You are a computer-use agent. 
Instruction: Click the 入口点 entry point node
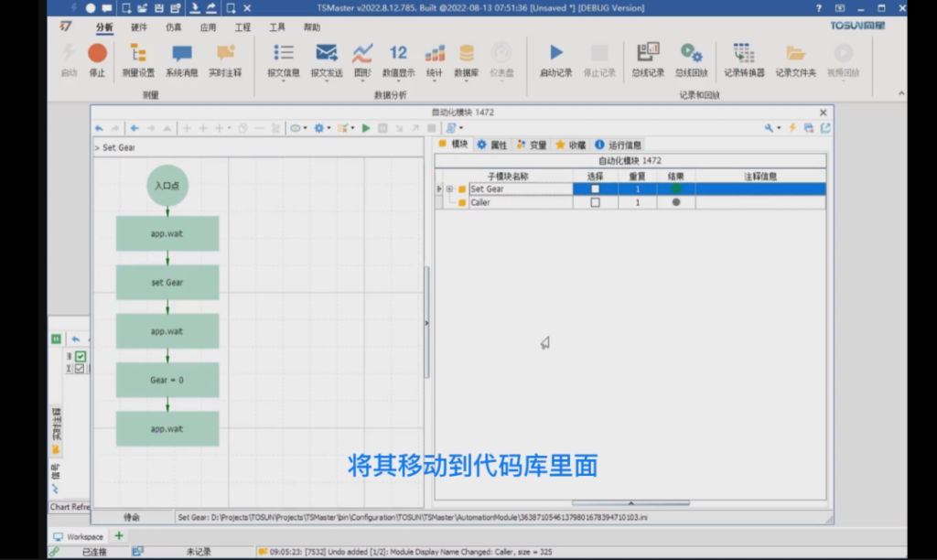(x=167, y=186)
